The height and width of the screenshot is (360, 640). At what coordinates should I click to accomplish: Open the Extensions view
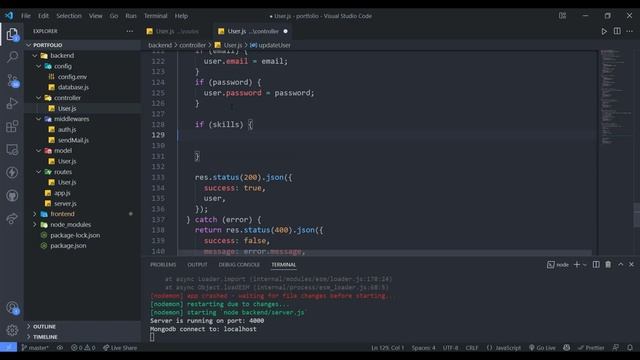point(12,126)
